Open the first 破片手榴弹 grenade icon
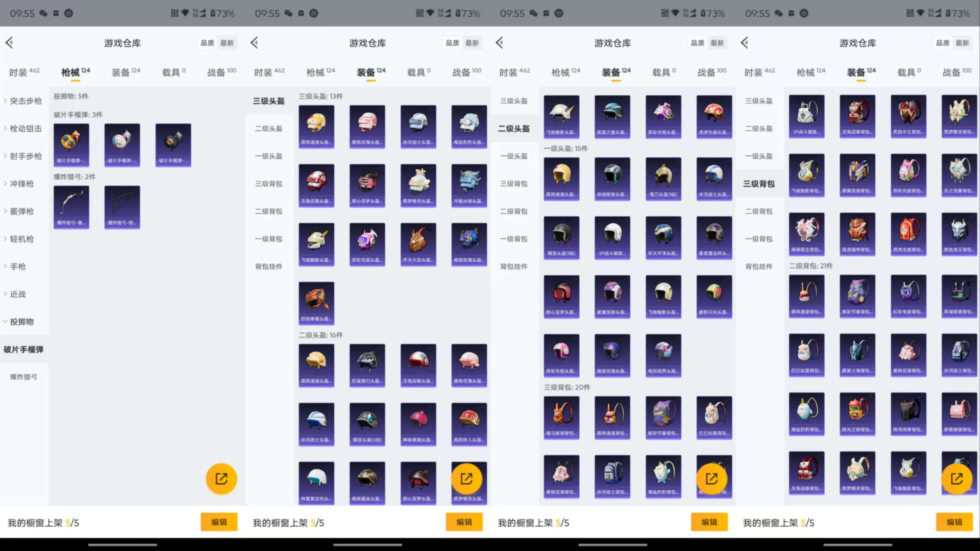 pyautogui.click(x=71, y=145)
